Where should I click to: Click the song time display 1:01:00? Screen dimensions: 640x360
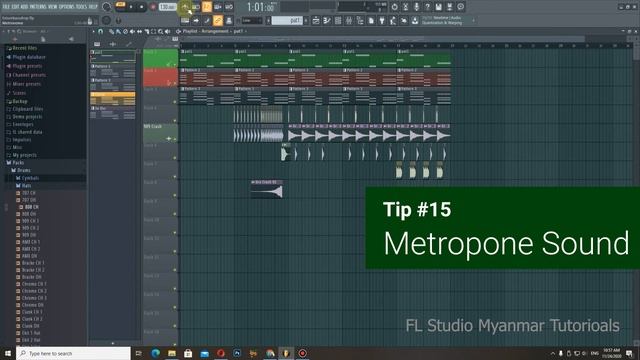click(x=261, y=7)
